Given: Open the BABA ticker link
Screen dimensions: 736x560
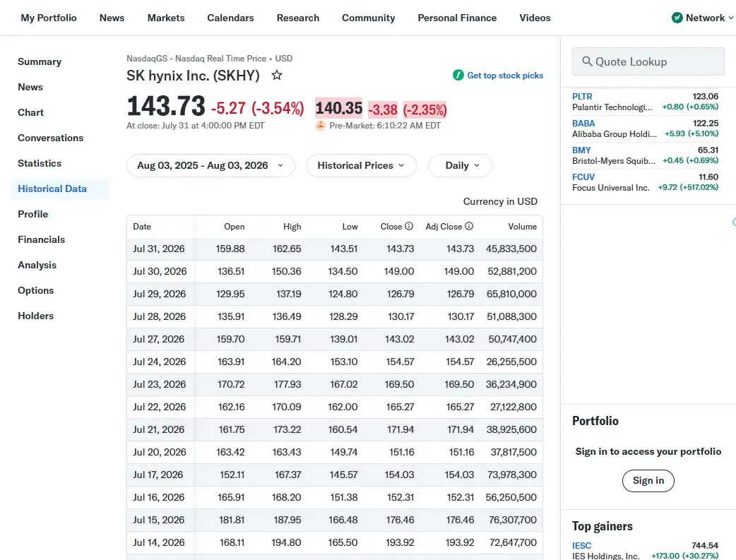Looking at the screenshot, I should (583, 123).
